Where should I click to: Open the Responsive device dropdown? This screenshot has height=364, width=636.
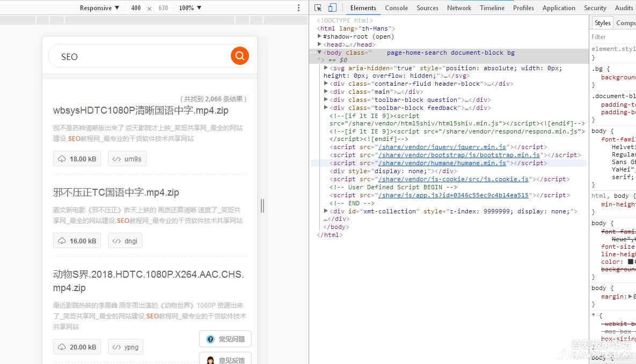99,8
